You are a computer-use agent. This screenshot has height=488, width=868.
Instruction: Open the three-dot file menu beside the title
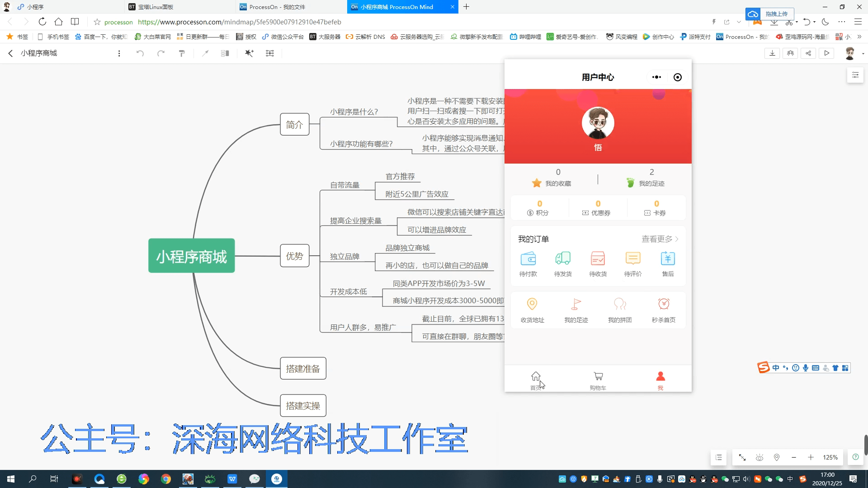(119, 53)
